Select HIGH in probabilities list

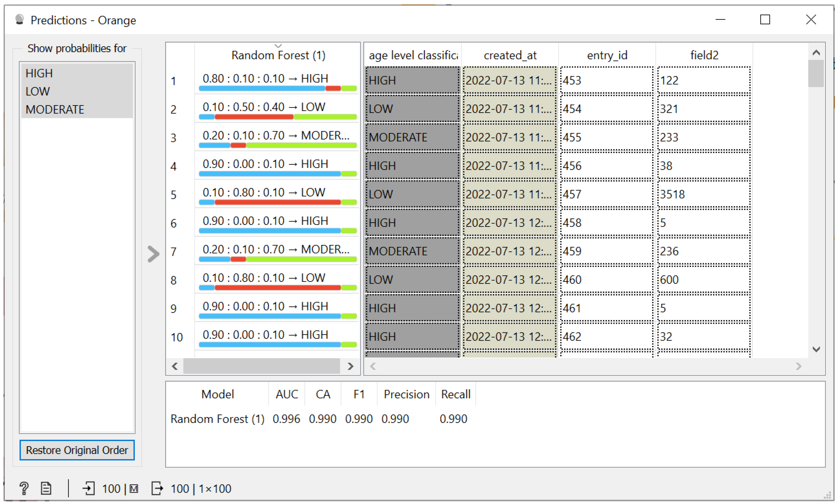pos(39,73)
